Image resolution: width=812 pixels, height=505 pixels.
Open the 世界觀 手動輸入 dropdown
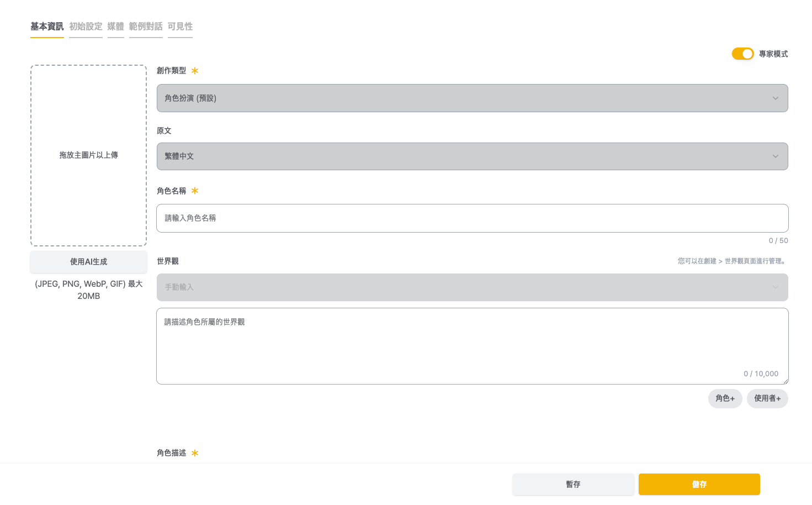[472, 287]
